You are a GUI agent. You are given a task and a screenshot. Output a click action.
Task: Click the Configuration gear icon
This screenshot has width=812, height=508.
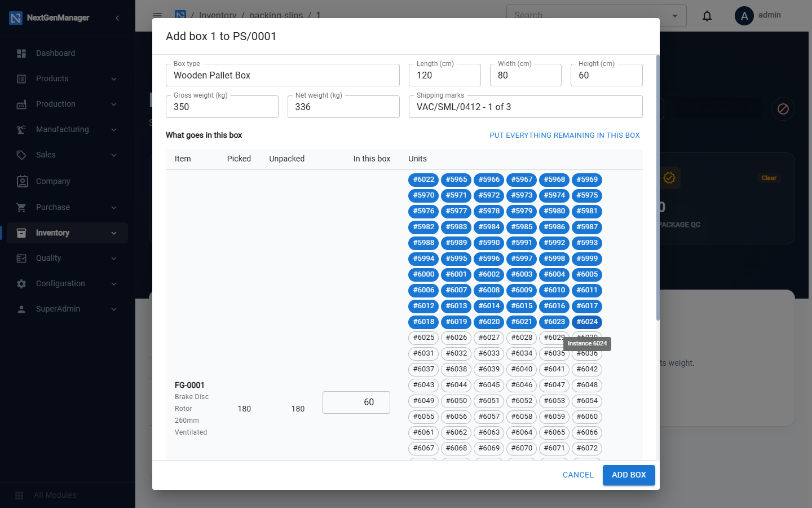[x=21, y=283]
